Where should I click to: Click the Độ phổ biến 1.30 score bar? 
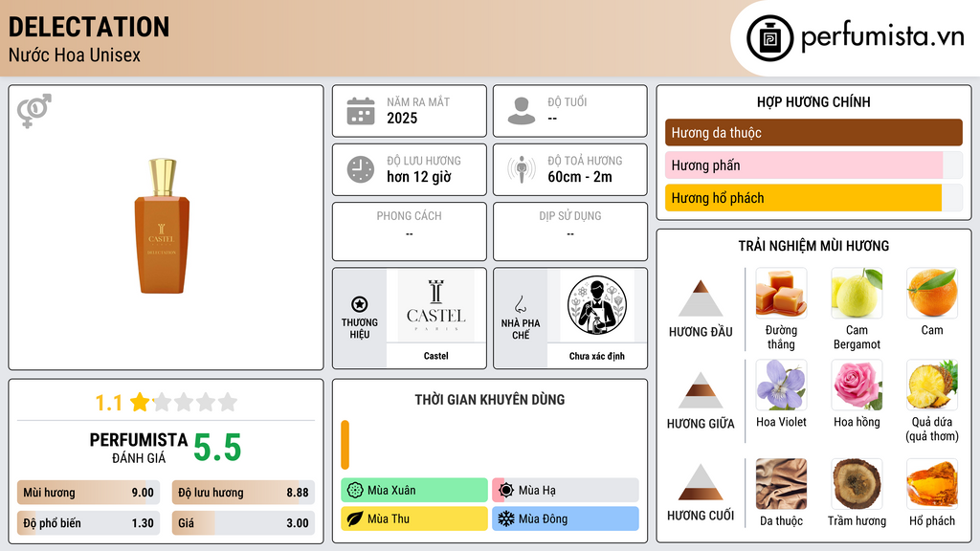(x=88, y=523)
